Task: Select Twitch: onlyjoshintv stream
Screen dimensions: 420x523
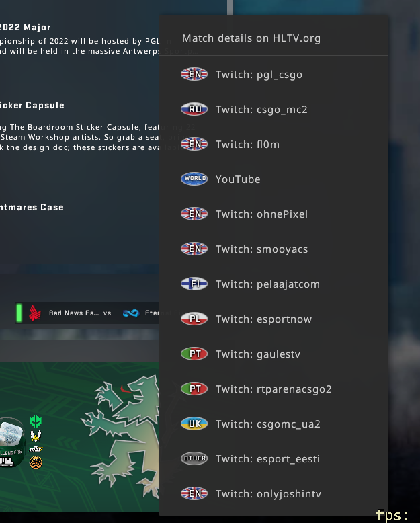Action: tap(274, 493)
